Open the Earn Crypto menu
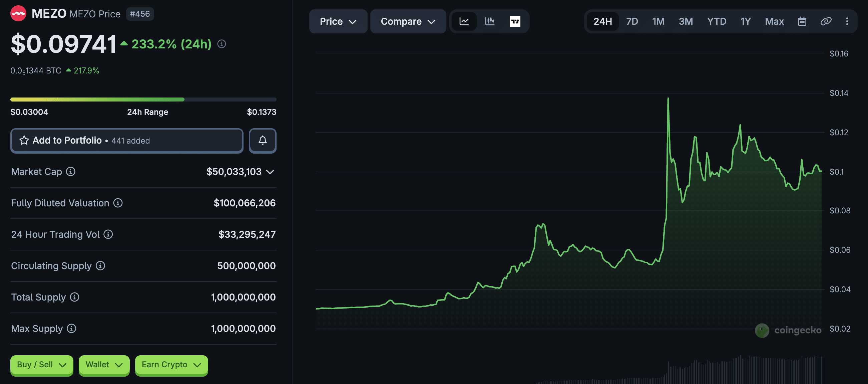This screenshot has width=868, height=384. point(171,365)
